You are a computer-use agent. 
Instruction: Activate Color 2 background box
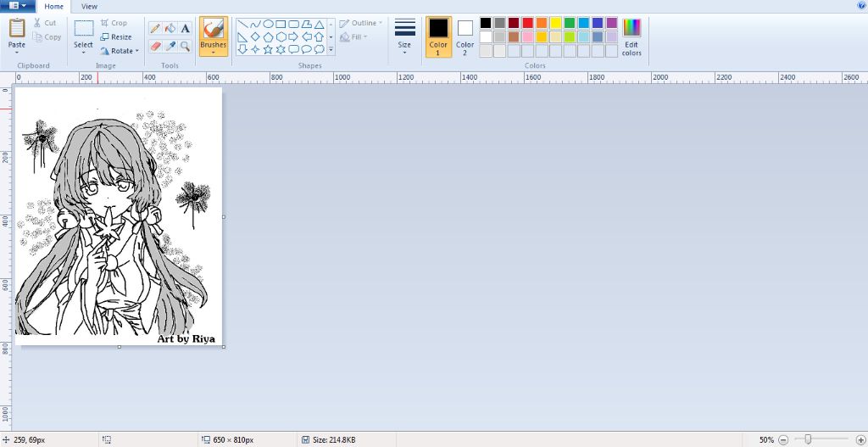click(465, 36)
